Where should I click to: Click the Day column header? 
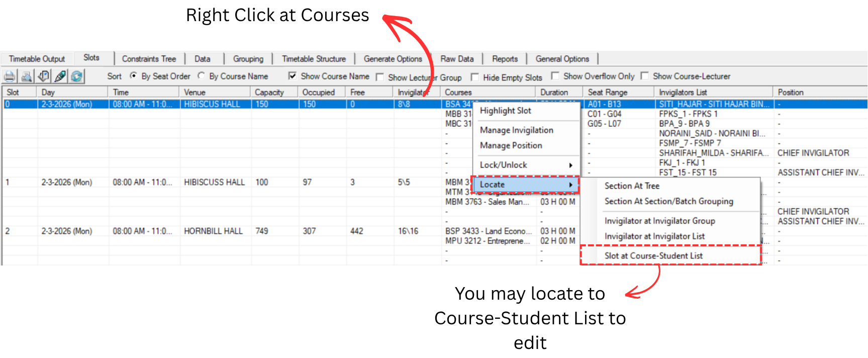pyautogui.click(x=72, y=93)
